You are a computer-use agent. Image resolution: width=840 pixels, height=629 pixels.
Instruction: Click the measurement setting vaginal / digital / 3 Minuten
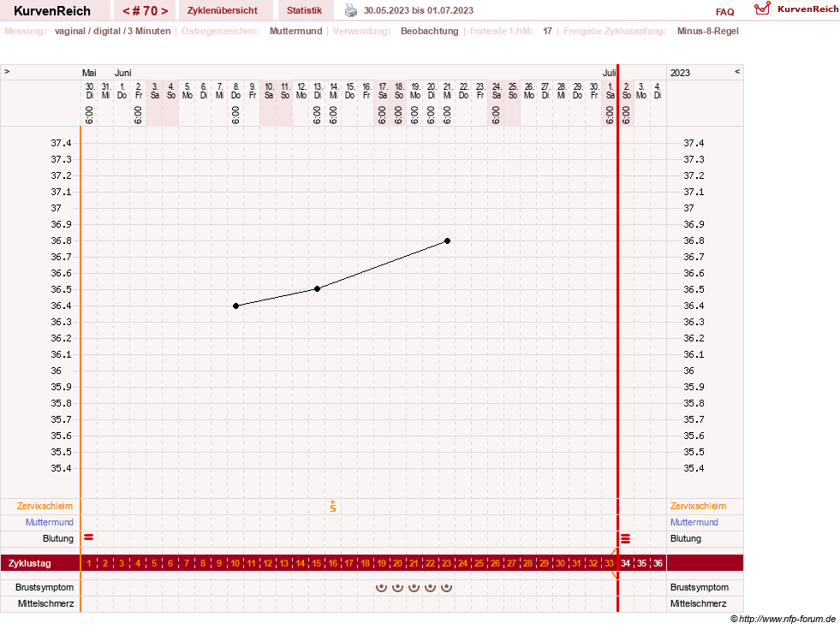(112, 31)
